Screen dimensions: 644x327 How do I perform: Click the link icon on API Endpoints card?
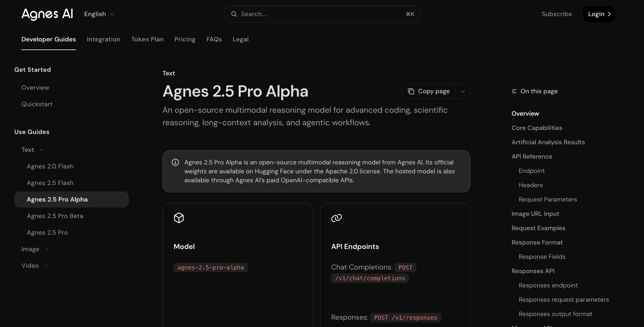coord(337,218)
